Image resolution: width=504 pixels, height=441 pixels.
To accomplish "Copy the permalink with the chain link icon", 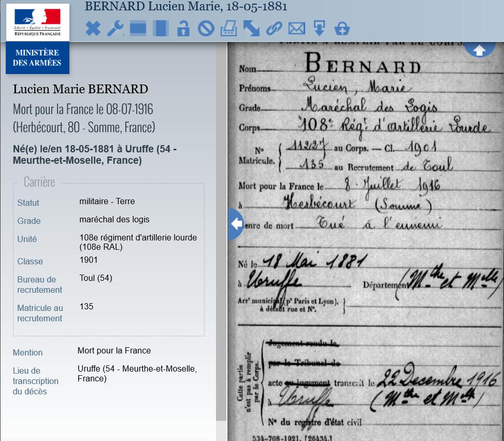I will pos(274,29).
